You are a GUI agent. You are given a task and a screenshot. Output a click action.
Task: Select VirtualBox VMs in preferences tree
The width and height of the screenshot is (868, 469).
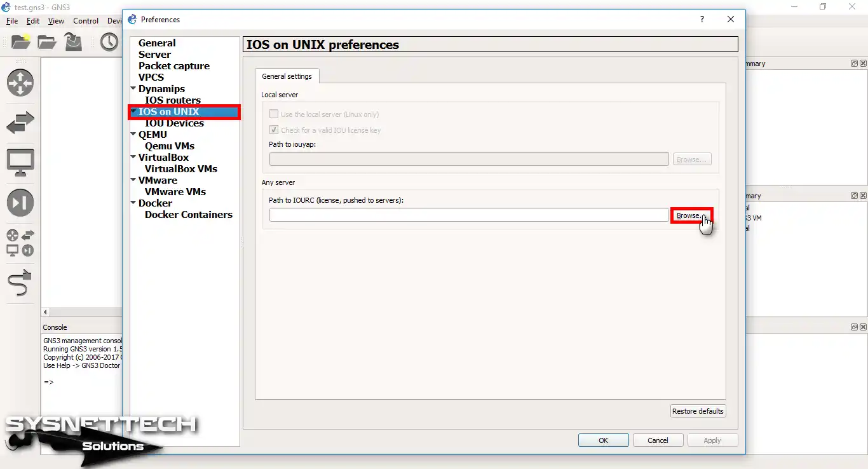point(181,169)
